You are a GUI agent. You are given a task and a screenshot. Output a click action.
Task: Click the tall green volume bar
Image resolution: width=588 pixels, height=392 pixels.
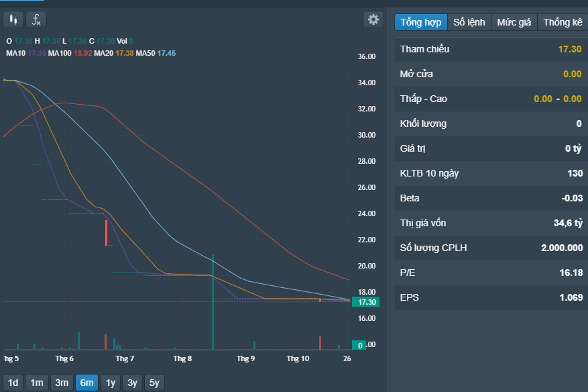[x=213, y=302]
